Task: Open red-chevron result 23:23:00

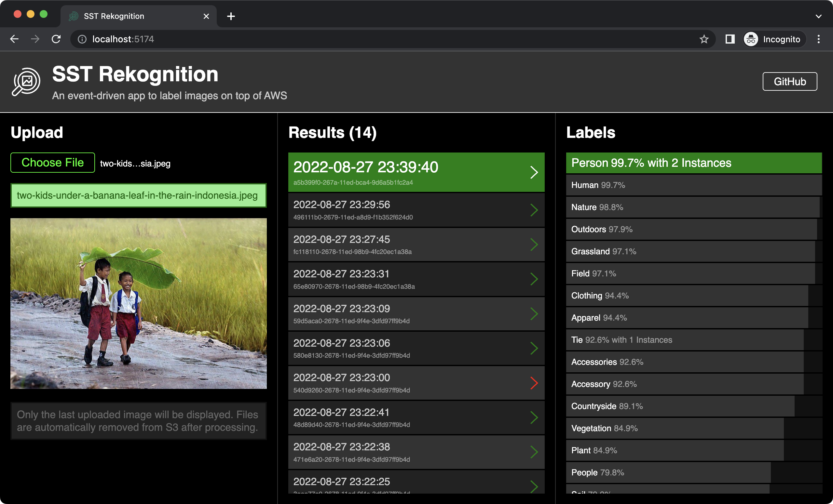Action: (534, 383)
